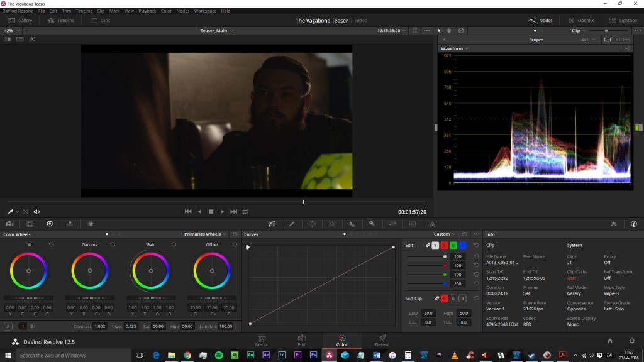Viewport: 644px width, 362px height.
Task: Select the Color Wheels palette icon
Action: tap(50, 224)
